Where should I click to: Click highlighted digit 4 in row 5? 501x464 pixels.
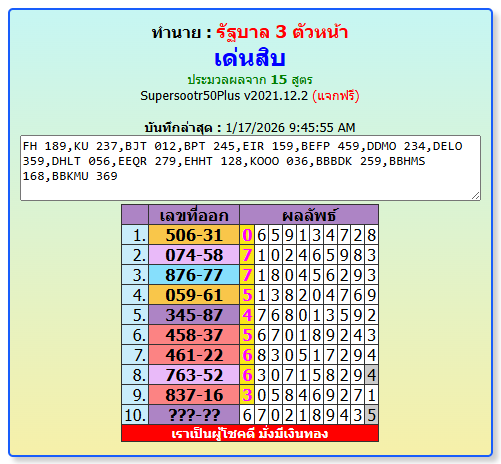pos(247,315)
